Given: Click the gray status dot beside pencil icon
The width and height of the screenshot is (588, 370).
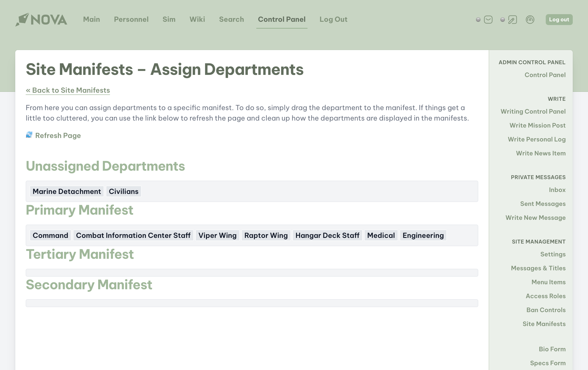Looking at the screenshot, I should click(x=502, y=20).
